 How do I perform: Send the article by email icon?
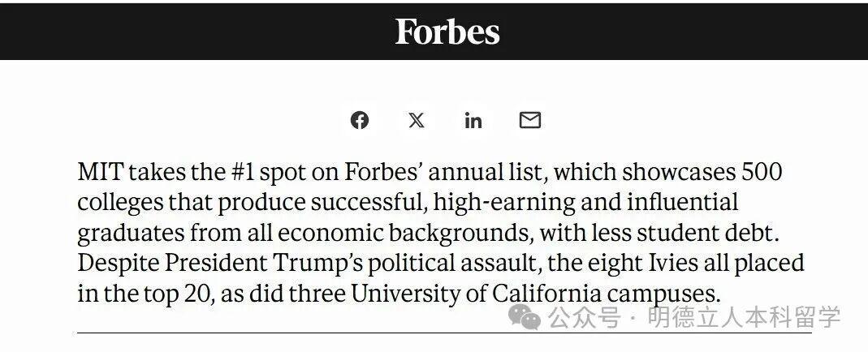click(x=529, y=120)
